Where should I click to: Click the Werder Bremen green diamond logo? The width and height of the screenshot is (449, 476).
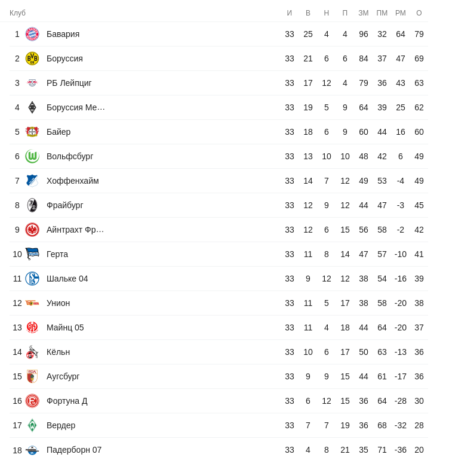tap(32, 425)
